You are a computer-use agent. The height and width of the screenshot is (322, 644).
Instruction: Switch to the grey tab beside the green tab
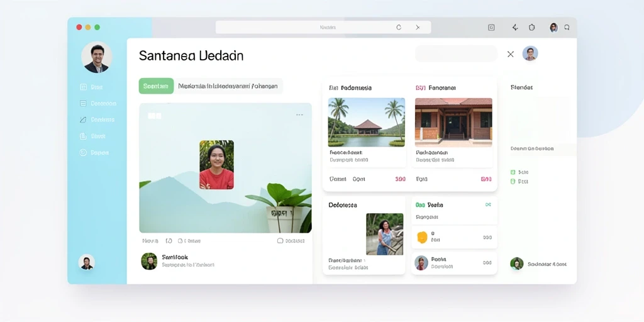click(x=228, y=86)
